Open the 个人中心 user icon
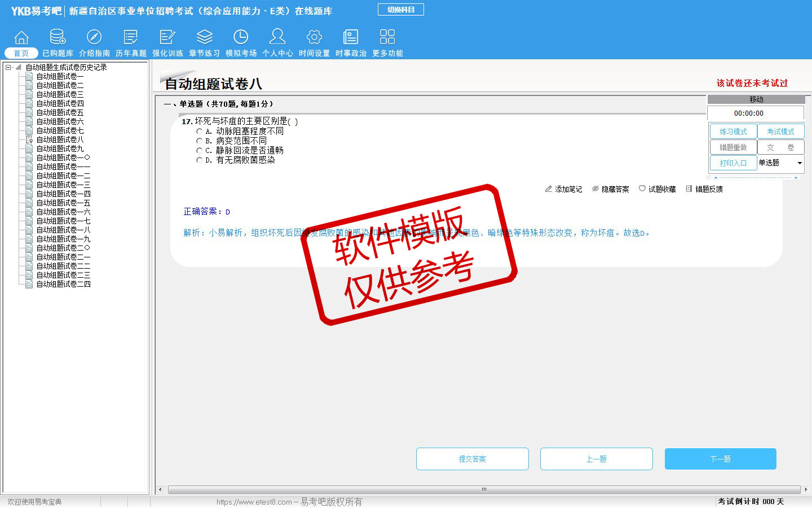The width and height of the screenshot is (812, 508). coord(277,38)
